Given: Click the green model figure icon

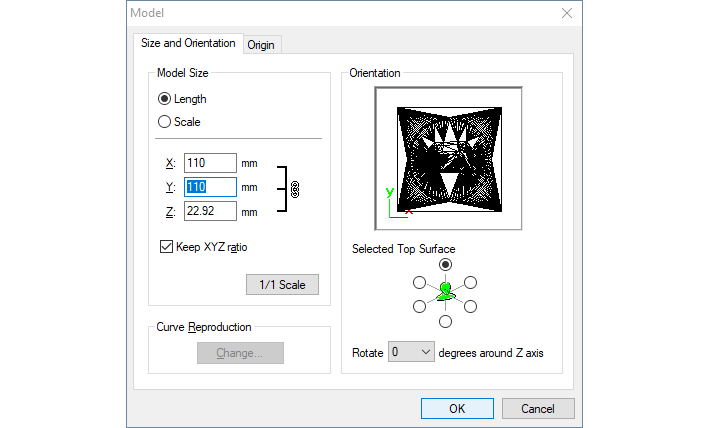Looking at the screenshot, I should click(x=446, y=292).
